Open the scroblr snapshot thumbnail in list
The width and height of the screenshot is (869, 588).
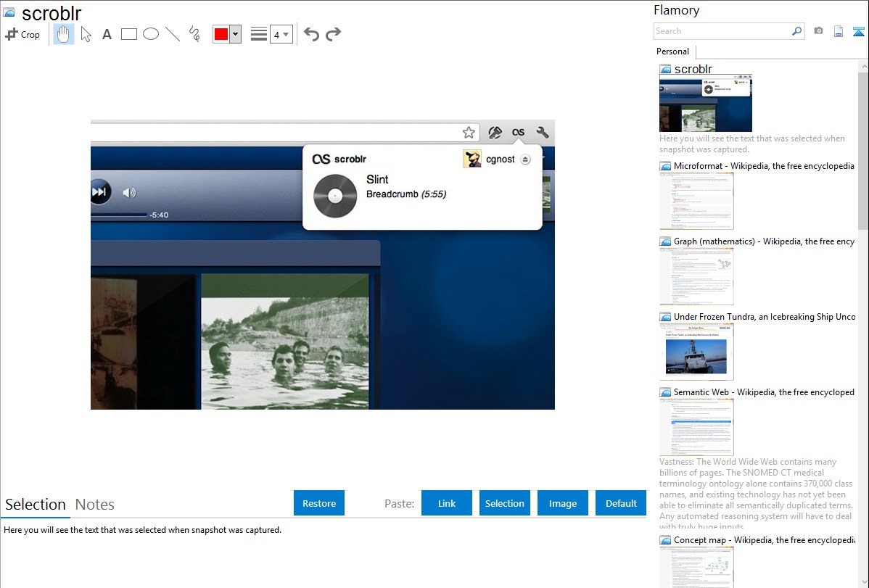[x=706, y=104]
